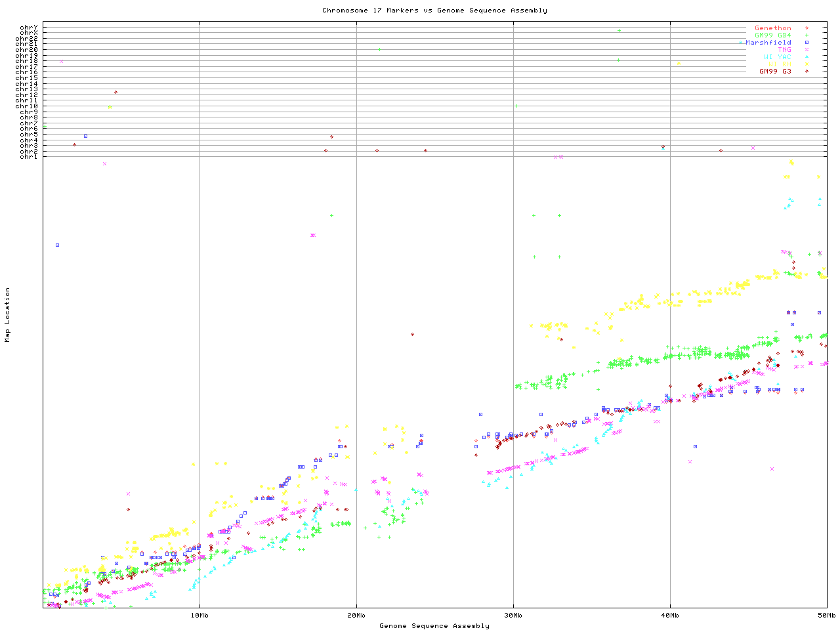The width and height of the screenshot is (840, 630).
Task: Select the WI YAC legend text
Action: coord(777,57)
